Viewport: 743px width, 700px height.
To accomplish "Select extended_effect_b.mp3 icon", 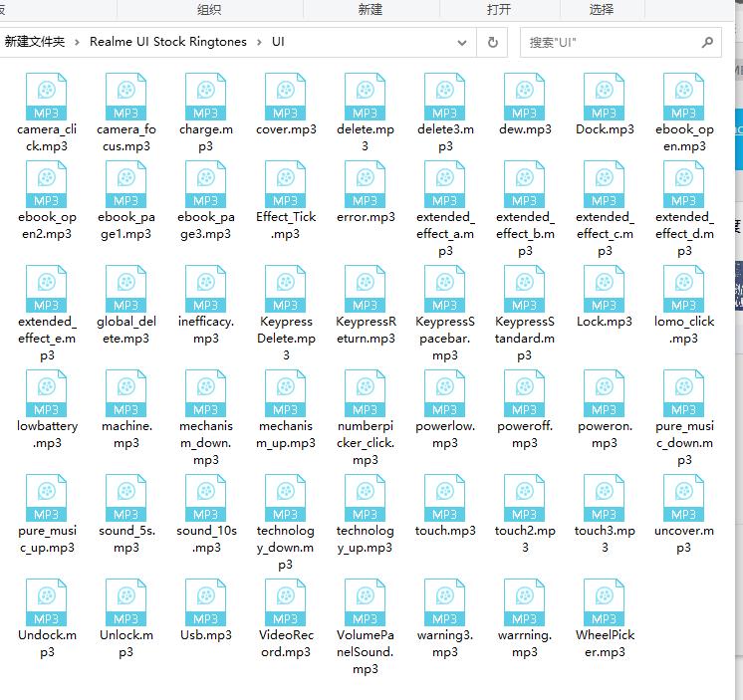I will coord(524,184).
